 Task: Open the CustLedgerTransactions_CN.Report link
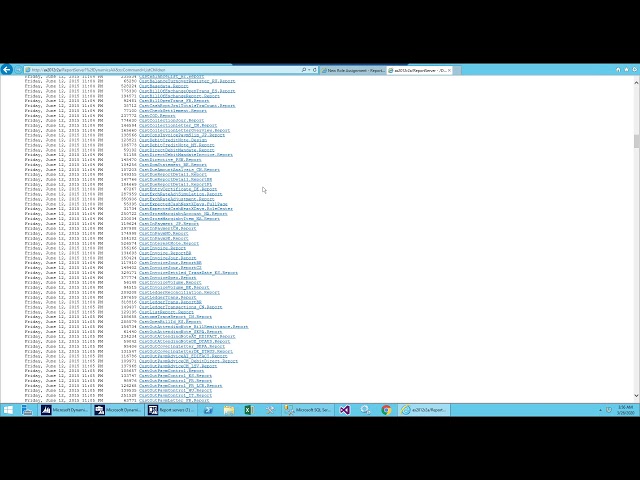pyautogui.click(x=180, y=307)
